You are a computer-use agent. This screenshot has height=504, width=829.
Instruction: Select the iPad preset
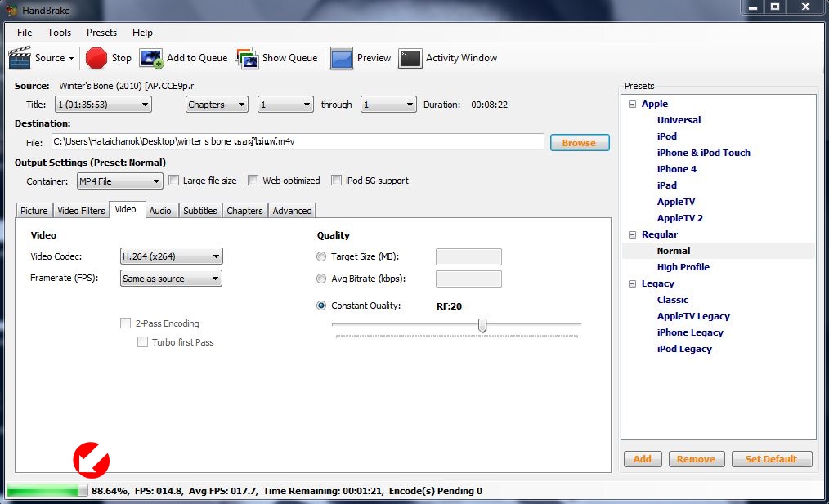tap(666, 185)
